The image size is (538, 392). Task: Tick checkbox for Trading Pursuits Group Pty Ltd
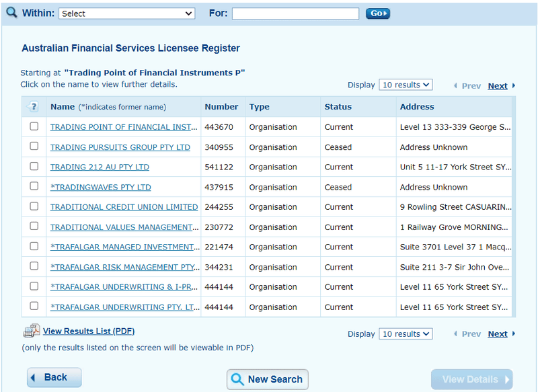pyautogui.click(x=34, y=146)
